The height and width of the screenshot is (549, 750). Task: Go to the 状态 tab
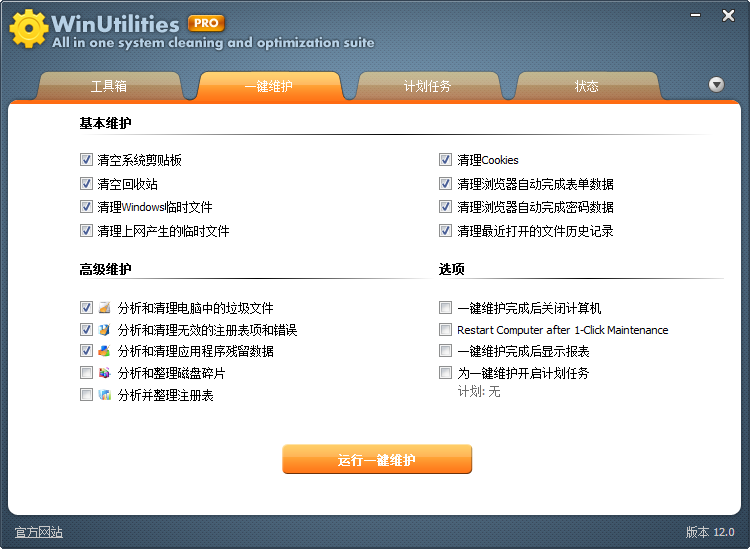587,87
